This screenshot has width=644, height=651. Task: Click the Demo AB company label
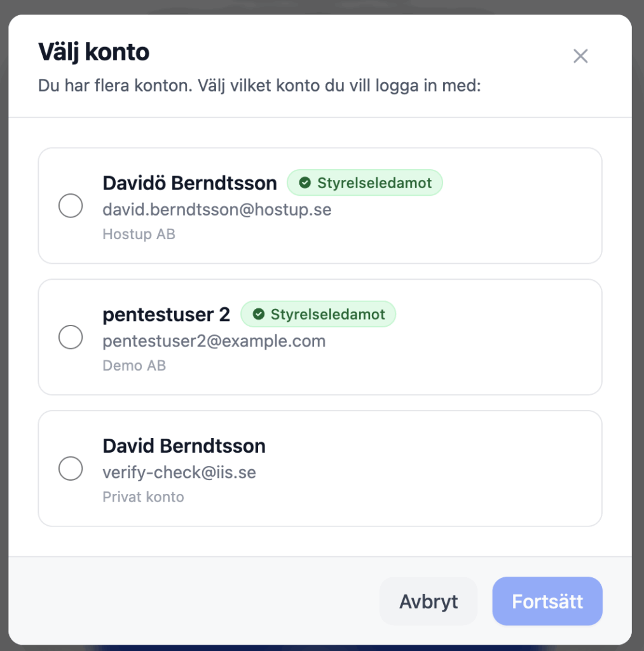pyautogui.click(x=134, y=366)
